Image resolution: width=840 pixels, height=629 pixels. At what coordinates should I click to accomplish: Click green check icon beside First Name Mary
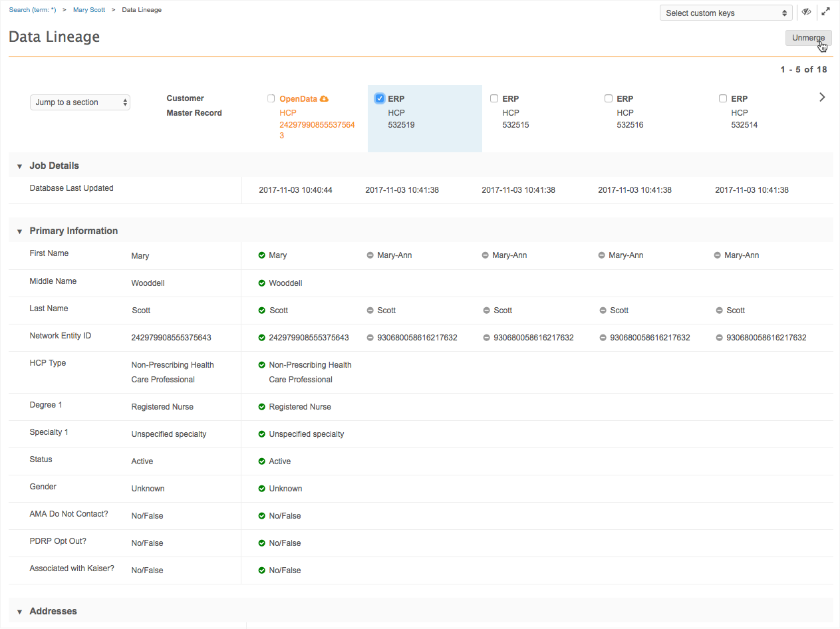[262, 255]
